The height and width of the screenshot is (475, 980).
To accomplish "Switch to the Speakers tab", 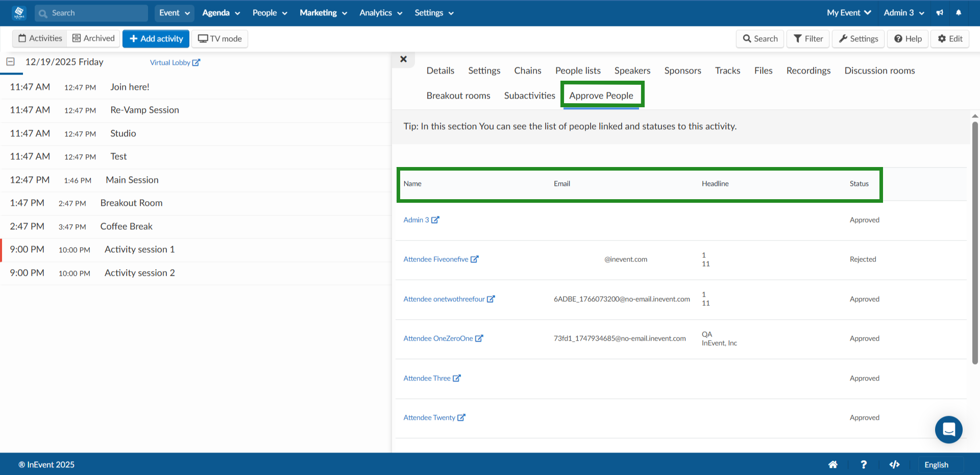I will [632, 70].
